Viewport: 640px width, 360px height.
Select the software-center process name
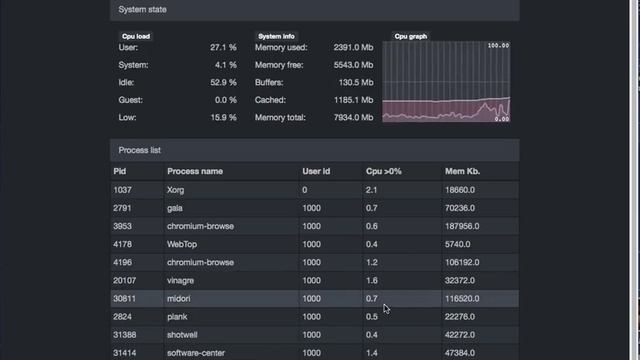click(x=196, y=353)
